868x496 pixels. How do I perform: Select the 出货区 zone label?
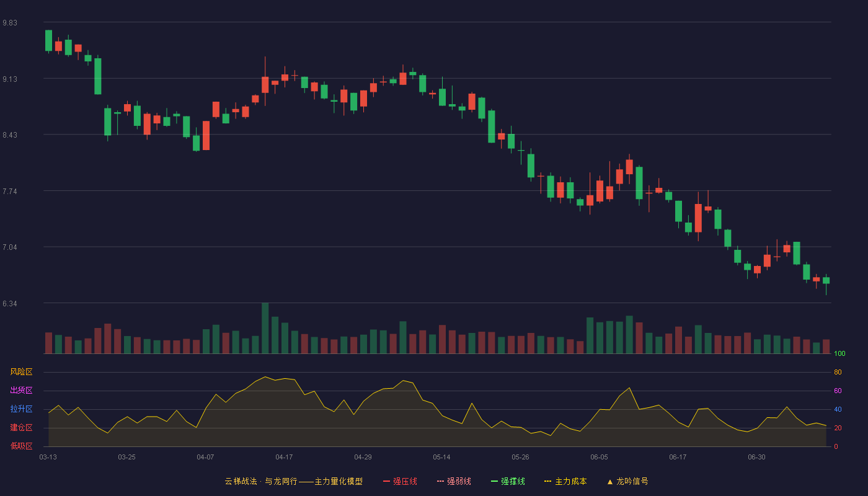tap(22, 391)
